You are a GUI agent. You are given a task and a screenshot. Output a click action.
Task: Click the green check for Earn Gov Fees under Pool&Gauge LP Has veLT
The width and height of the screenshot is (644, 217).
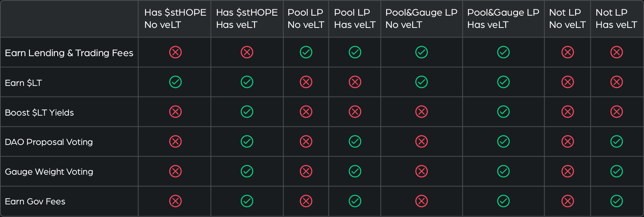(503, 201)
